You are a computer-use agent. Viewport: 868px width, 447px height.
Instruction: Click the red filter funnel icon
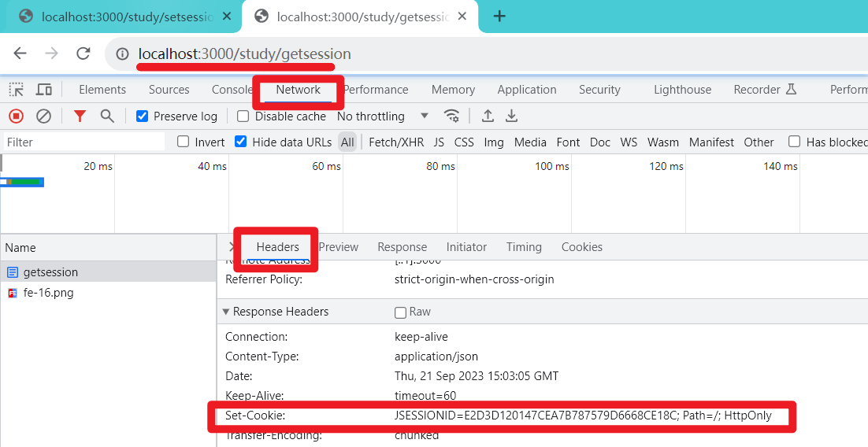(80, 116)
